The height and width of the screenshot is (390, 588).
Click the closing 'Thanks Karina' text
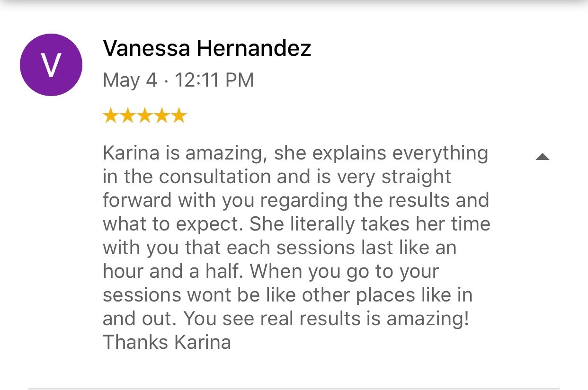pos(167,342)
